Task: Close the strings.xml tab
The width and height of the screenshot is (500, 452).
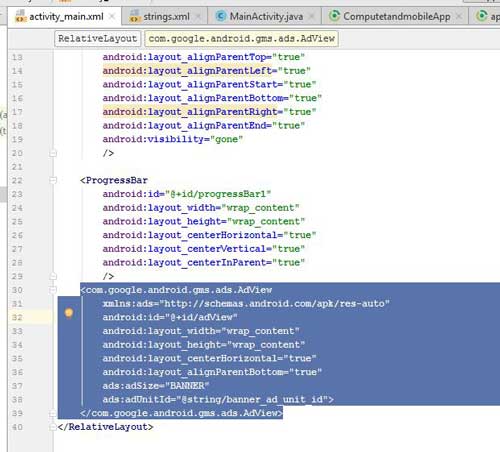Action: (x=198, y=16)
